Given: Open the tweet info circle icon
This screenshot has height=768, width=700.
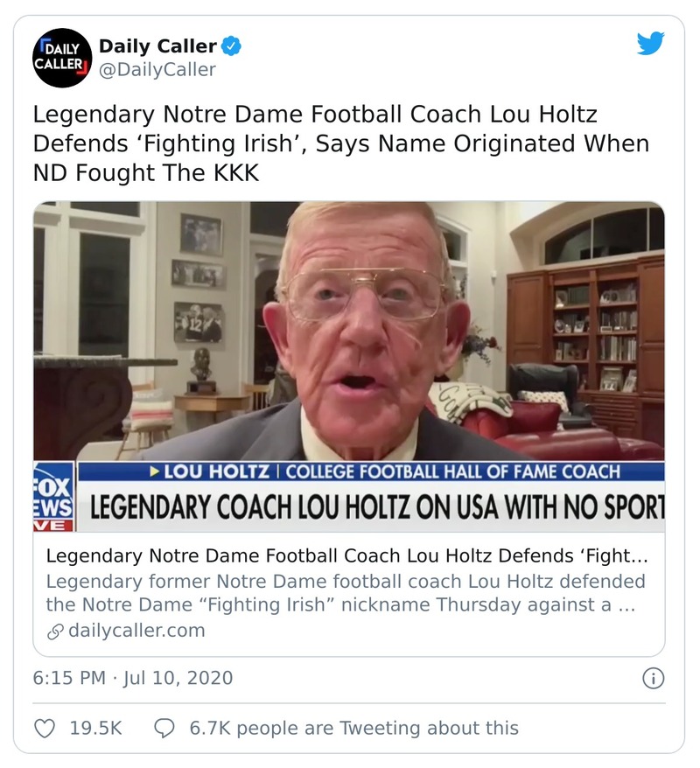Looking at the screenshot, I should pos(653,678).
